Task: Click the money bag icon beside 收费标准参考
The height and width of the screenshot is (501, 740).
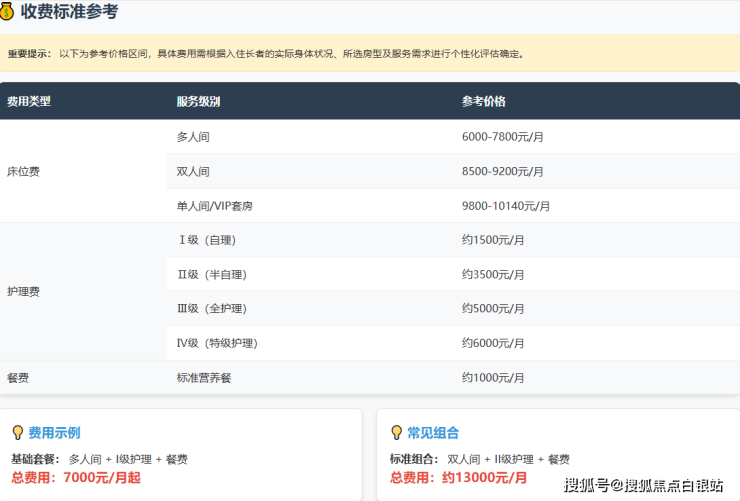Action: click(9, 13)
